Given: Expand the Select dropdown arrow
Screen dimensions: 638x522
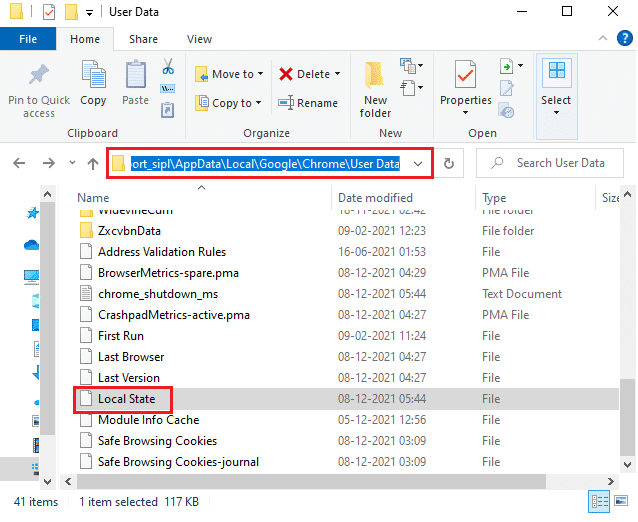Looking at the screenshot, I should [556, 113].
